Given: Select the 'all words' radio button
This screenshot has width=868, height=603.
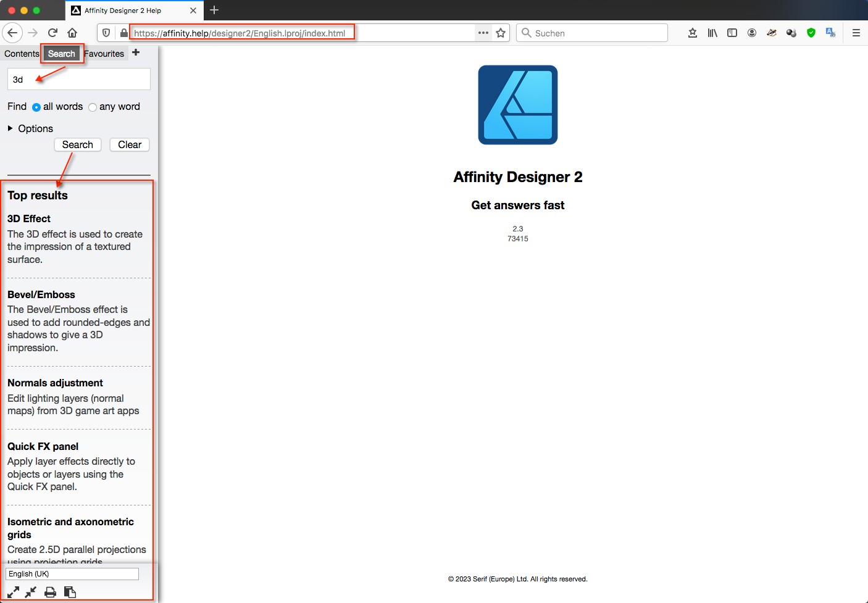Looking at the screenshot, I should click(x=36, y=107).
